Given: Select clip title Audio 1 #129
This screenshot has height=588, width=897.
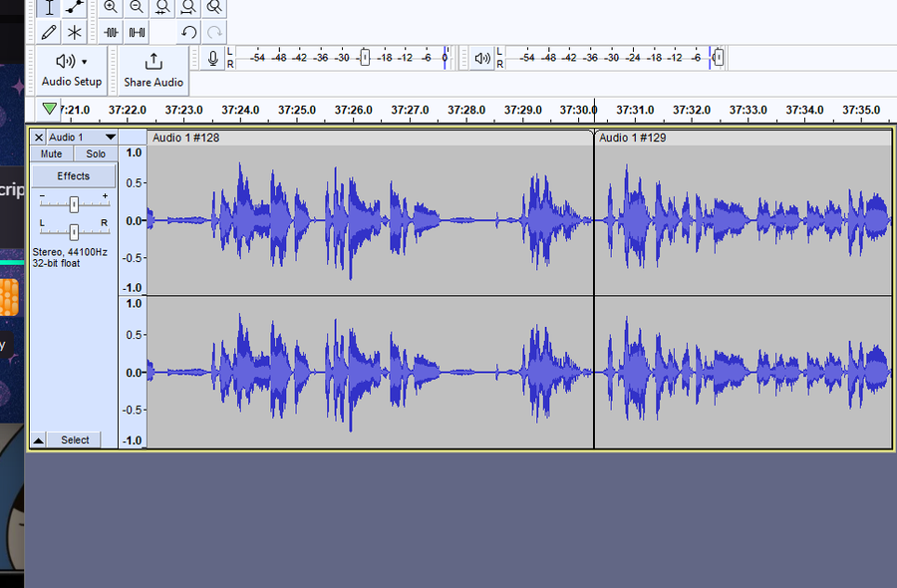Looking at the screenshot, I should 632,138.
